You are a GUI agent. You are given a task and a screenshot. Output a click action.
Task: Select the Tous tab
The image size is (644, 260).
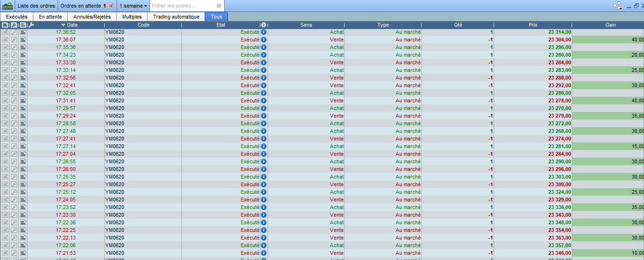click(x=217, y=17)
